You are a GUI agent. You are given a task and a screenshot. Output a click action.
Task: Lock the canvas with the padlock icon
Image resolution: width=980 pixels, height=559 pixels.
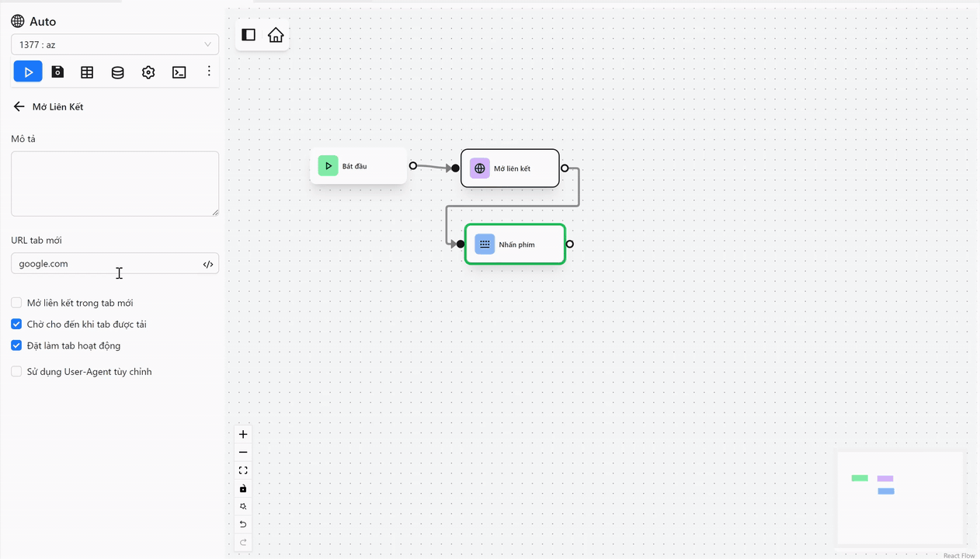click(242, 488)
